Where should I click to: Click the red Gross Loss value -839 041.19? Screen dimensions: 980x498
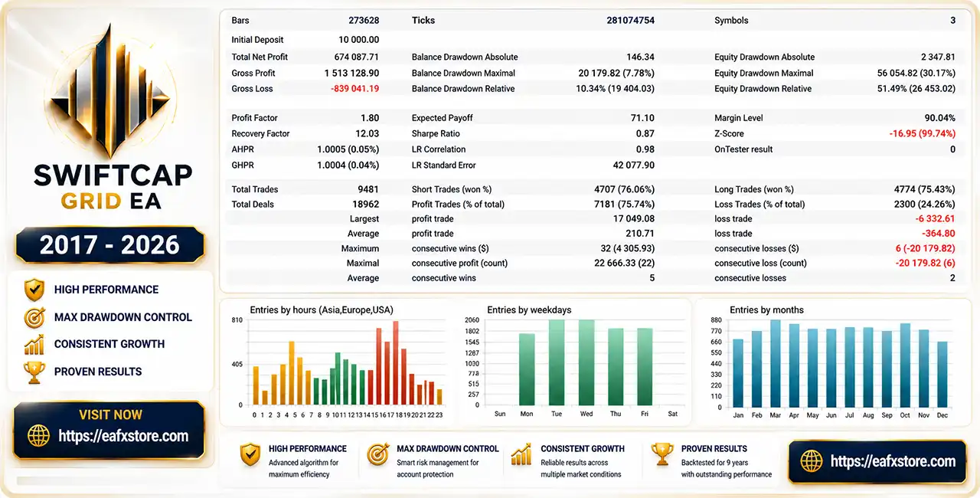point(354,89)
